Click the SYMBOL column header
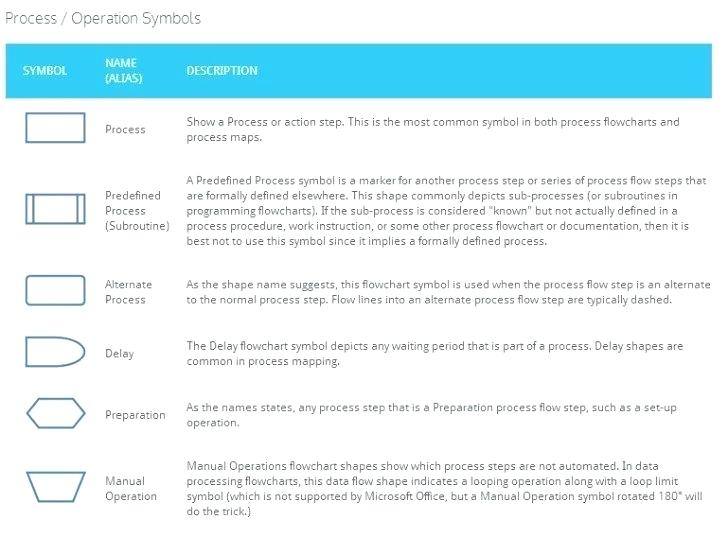This screenshot has height=537, width=728. point(45,71)
